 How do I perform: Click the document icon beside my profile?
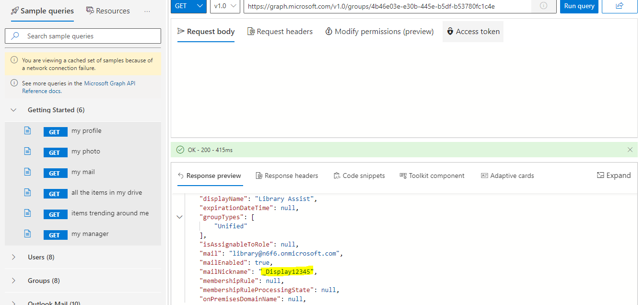(x=28, y=130)
